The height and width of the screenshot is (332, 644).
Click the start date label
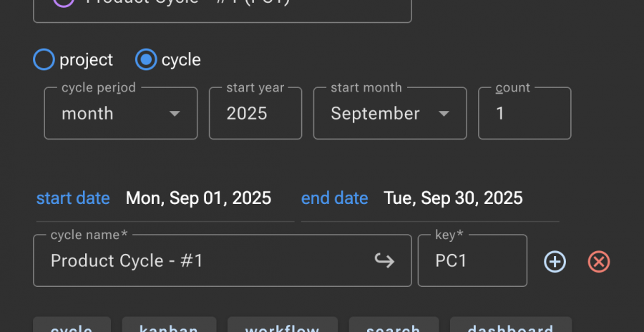[73, 198]
